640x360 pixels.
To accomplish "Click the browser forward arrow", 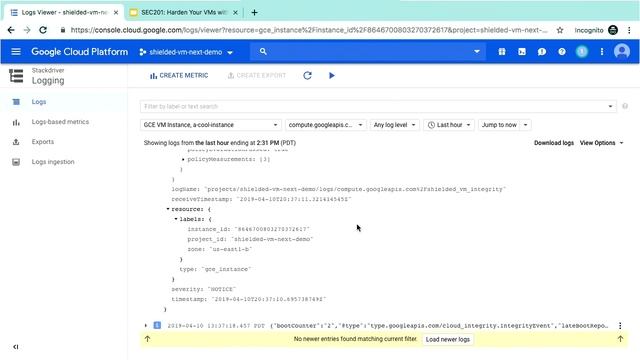I will pyautogui.click(x=27, y=30).
